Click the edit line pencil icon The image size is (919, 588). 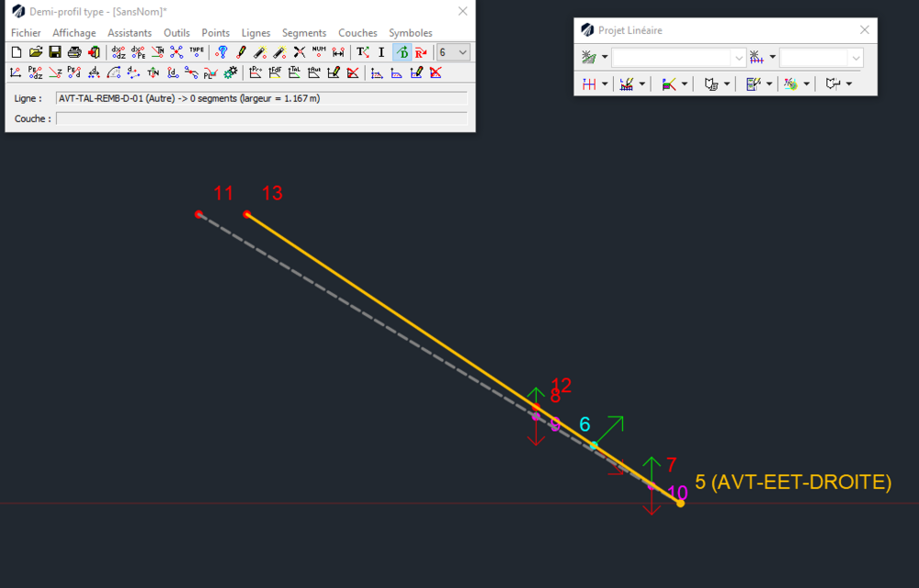(334, 73)
